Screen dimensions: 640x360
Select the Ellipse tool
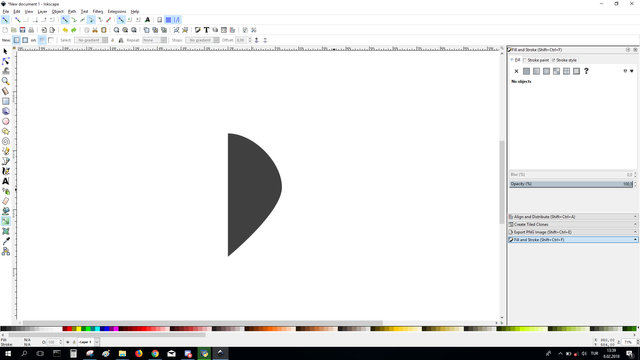point(5,121)
